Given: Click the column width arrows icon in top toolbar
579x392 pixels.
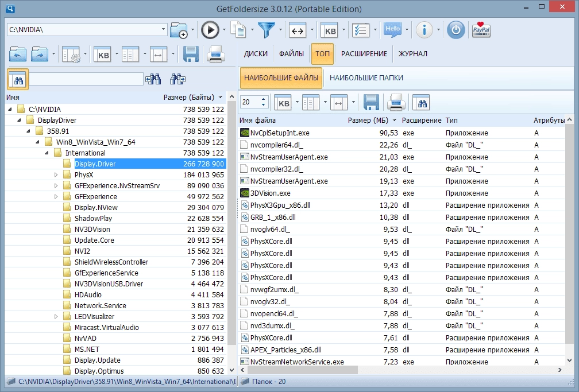Looking at the screenshot, I should click(x=298, y=30).
